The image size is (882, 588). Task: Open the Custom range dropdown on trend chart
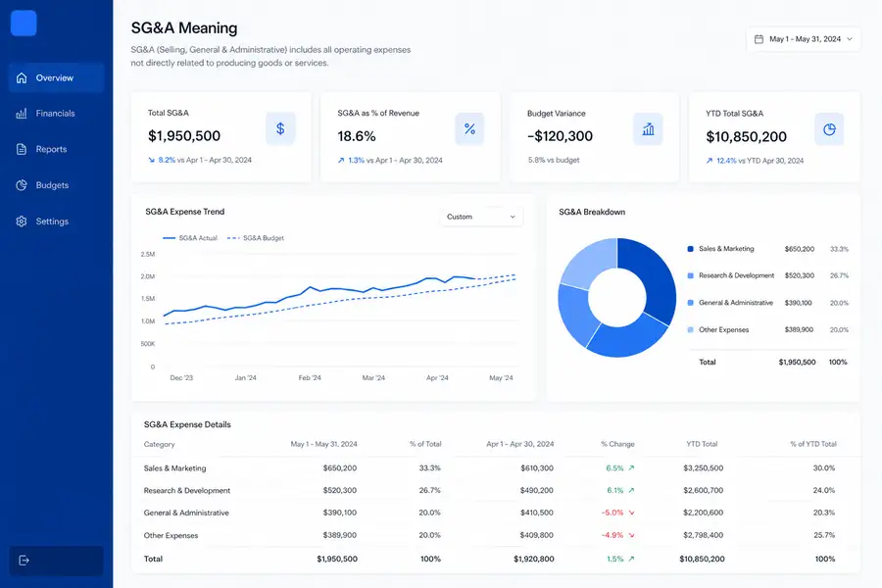pos(481,217)
